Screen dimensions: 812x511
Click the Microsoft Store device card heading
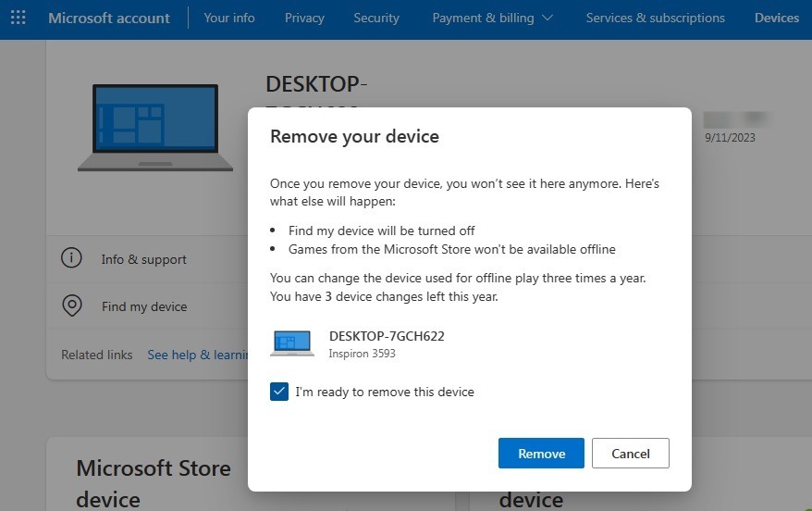coord(154,483)
